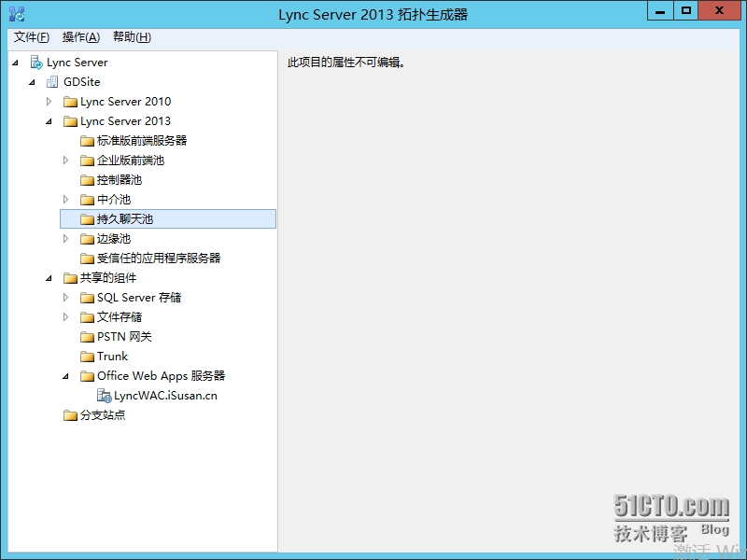Viewport: 747px width, 560px height.
Task: Minimize the Topology Builder window
Action: tap(660, 11)
